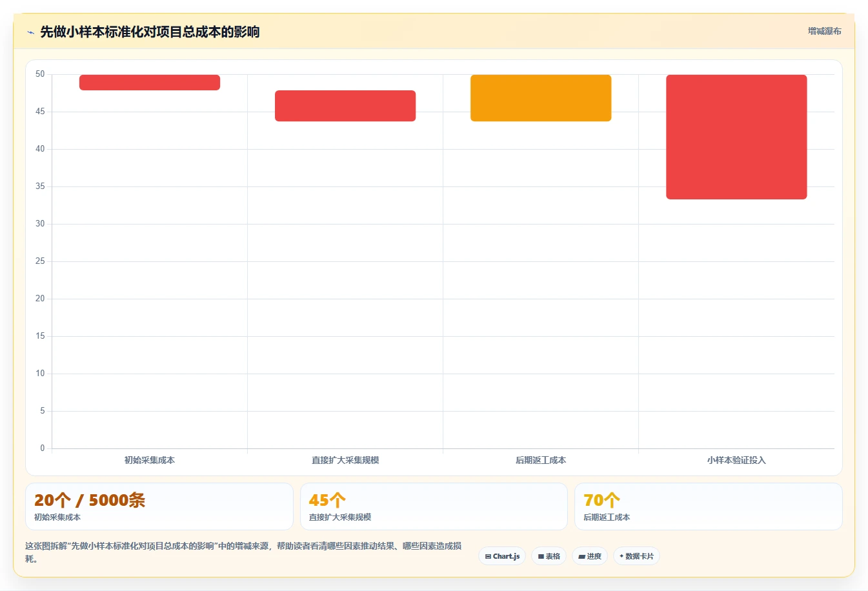The image size is (868, 591).
Task: Click the y-axis value 25
Action: 40,261
